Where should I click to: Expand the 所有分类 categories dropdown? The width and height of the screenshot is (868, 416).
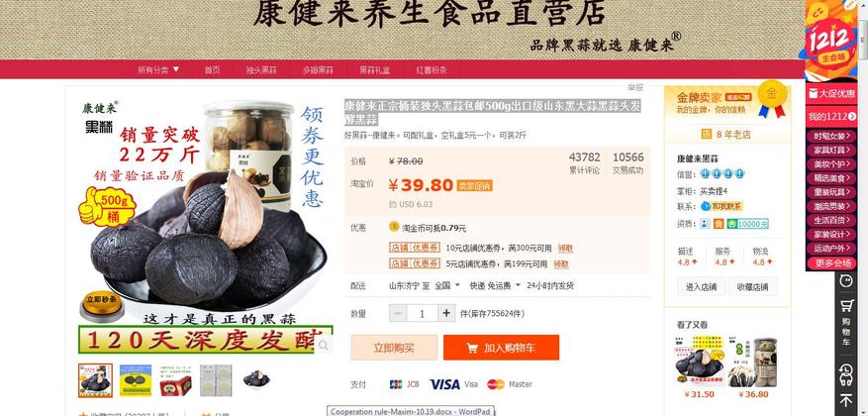pos(158,69)
